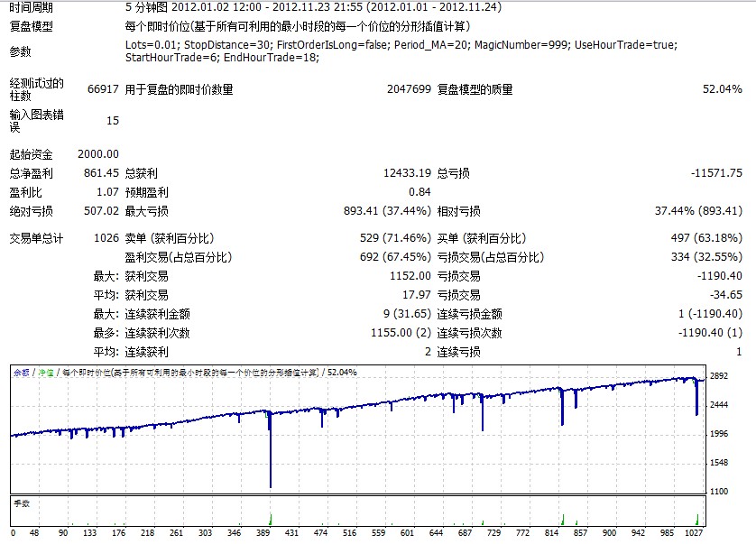The image size is (756, 544).
Task: Click the 余额 legend label on chart
Action: click(x=20, y=372)
